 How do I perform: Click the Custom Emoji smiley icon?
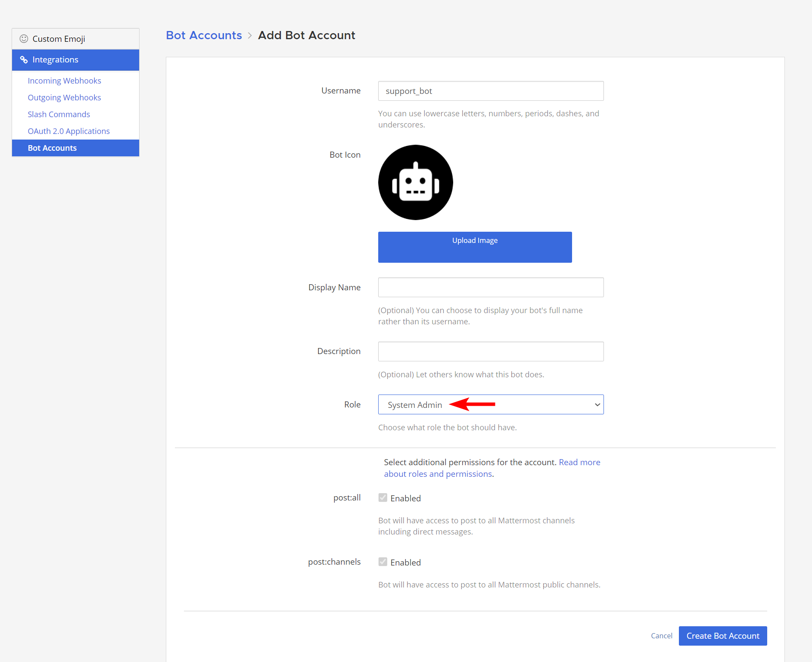(x=24, y=39)
